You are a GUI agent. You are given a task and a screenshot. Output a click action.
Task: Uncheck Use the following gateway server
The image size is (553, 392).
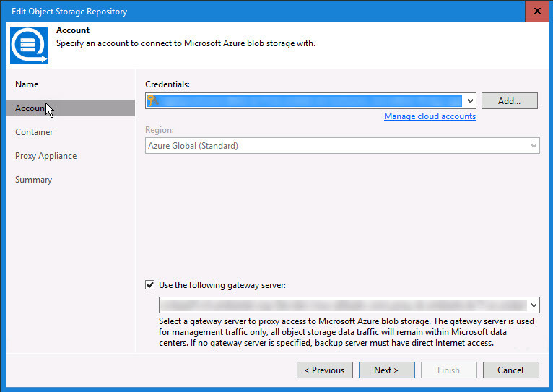click(150, 285)
